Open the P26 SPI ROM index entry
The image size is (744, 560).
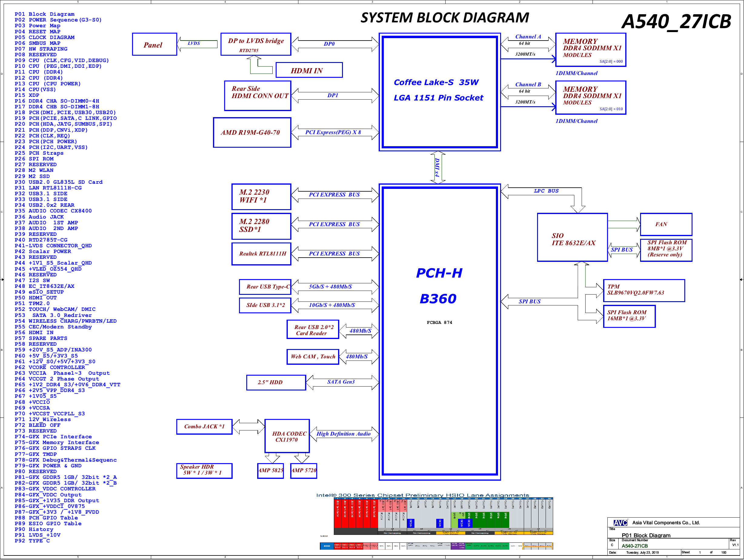[x=34, y=159]
